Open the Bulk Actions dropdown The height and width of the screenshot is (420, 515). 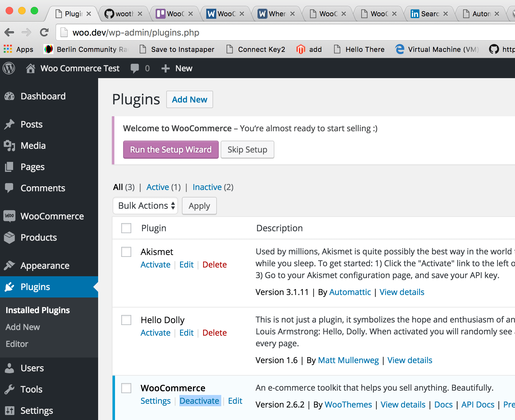tap(145, 206)
